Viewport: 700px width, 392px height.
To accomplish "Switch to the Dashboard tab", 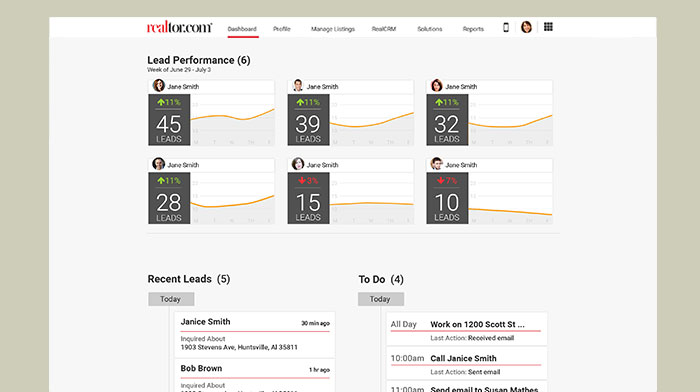I will click(242, 29).
